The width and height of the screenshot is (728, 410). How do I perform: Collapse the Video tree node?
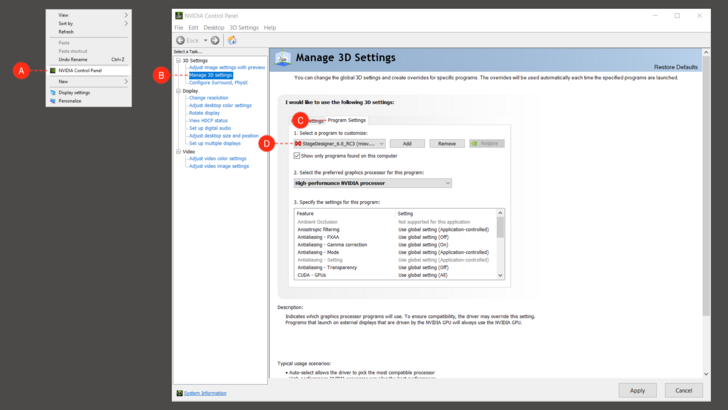pos(178,151)
